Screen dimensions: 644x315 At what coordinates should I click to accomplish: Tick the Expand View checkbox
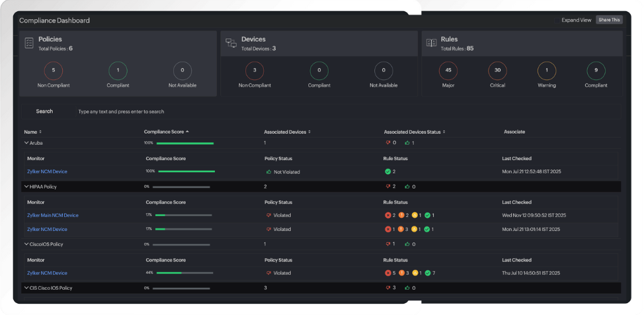(557, 20)
